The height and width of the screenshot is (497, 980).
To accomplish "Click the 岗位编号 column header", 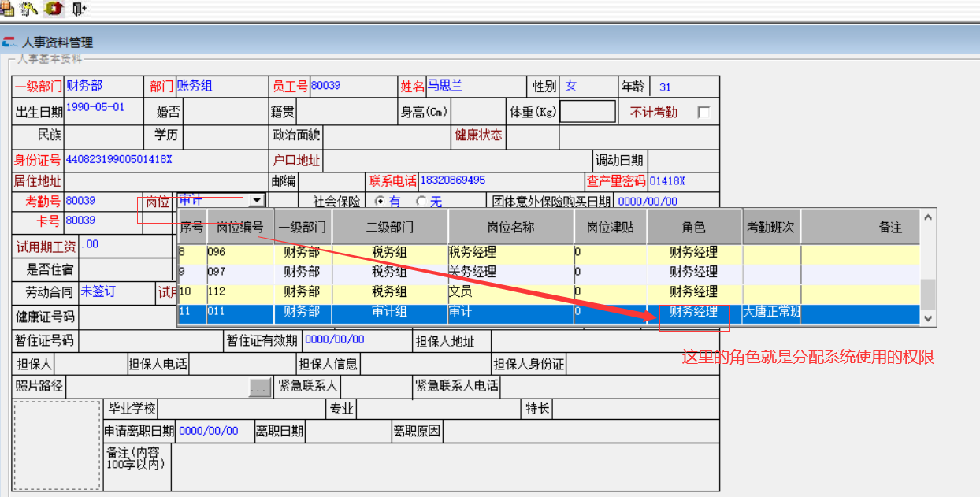I will 239,227.
